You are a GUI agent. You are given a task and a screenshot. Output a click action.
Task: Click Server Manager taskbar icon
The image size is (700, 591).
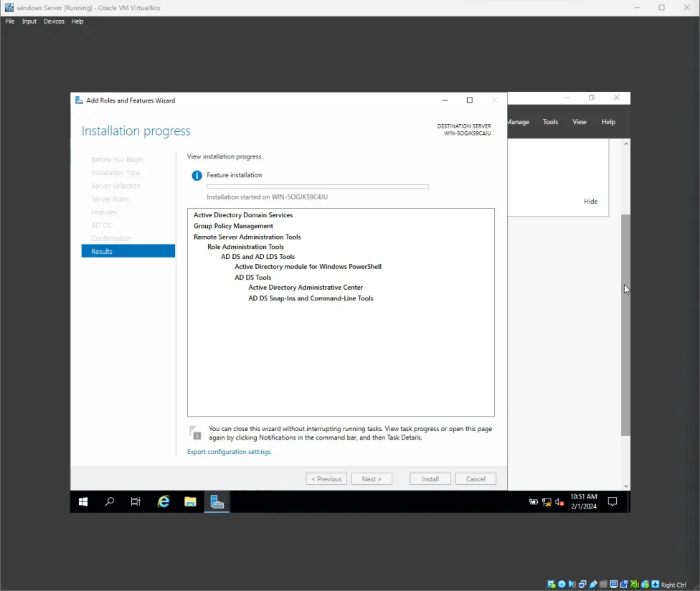(x=217, y=502)
